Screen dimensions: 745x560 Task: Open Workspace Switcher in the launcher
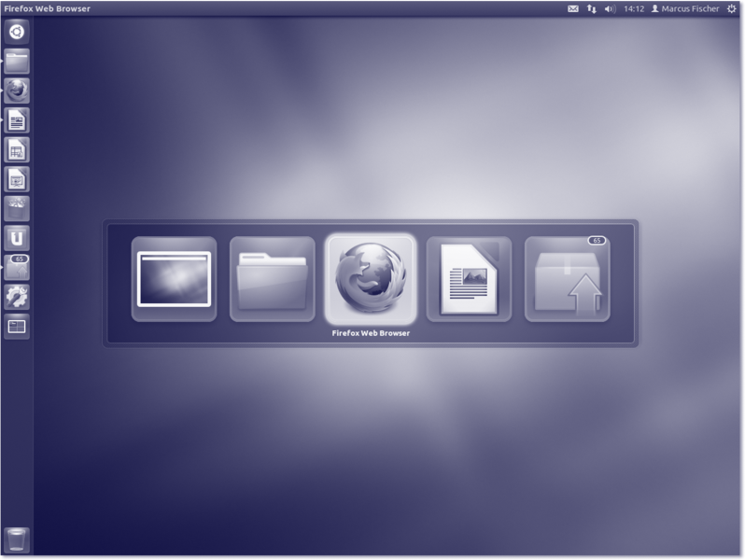click(17, 327)
